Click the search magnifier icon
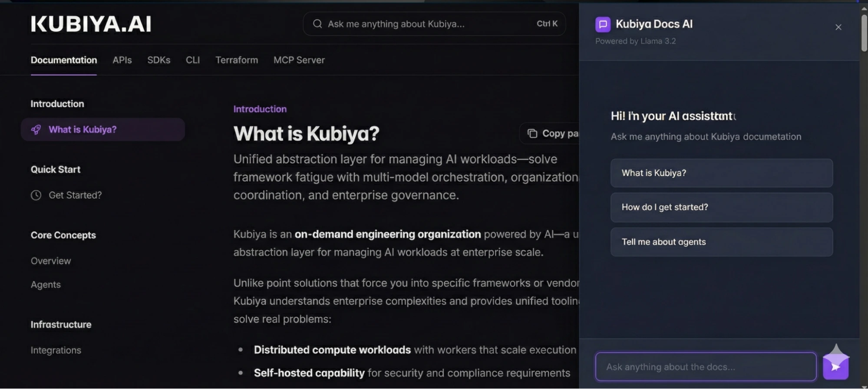Viewport: 868px width, 389px height. pos(317,23)
